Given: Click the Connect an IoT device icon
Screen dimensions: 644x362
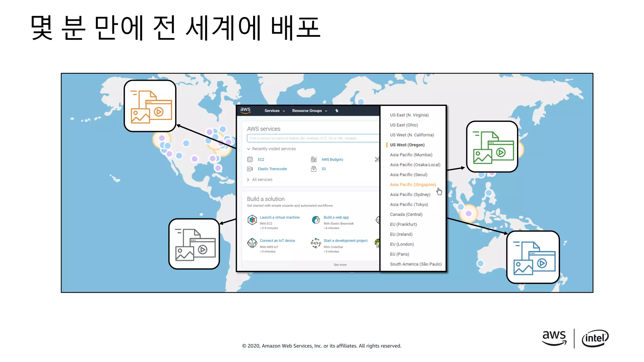Looking at the screenshot, I should pyautogui.click(x=252, y=243).
